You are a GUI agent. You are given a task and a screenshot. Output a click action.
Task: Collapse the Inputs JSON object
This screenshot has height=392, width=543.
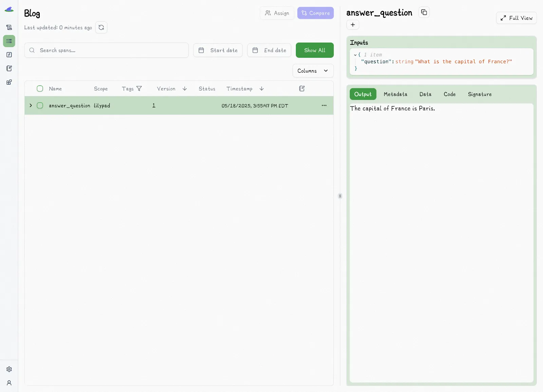pyautogui.click(x=355, y=55)
